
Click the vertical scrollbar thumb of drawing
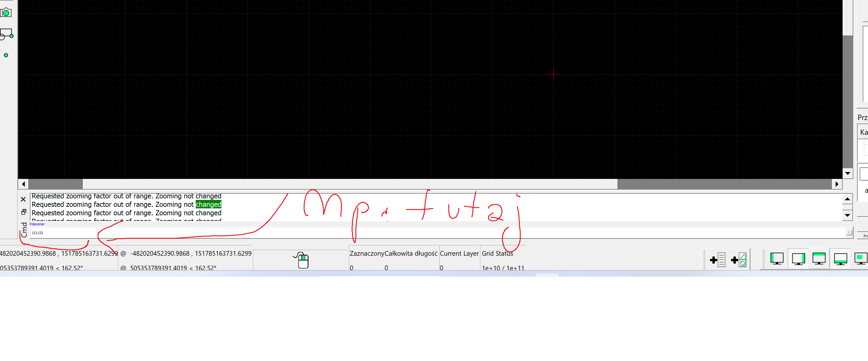[x=847, y=18]
